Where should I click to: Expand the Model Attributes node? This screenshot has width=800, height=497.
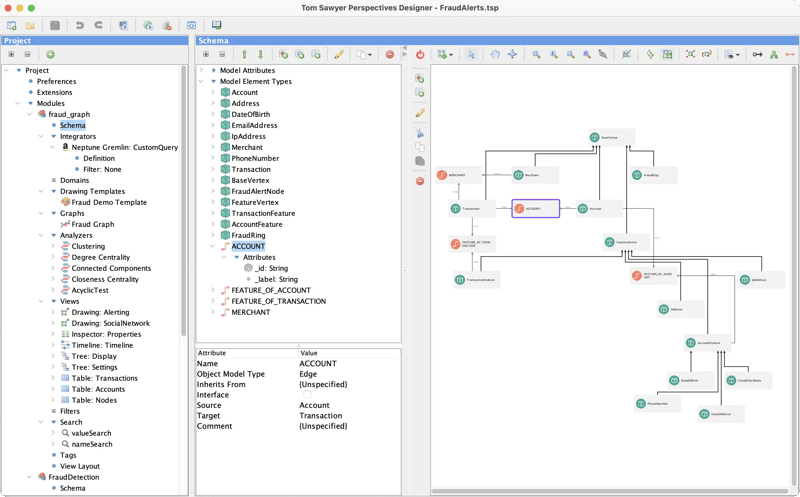pyautogui.click(x=201, y=70)
